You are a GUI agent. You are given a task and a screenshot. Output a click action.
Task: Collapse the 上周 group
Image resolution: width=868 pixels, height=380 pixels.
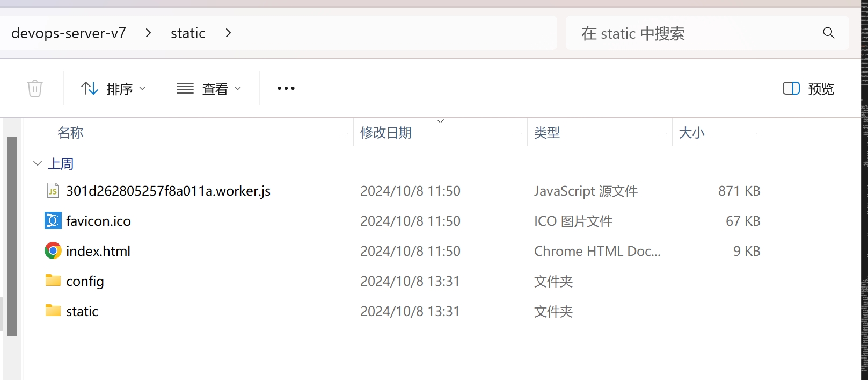click(x=38, y=163)
